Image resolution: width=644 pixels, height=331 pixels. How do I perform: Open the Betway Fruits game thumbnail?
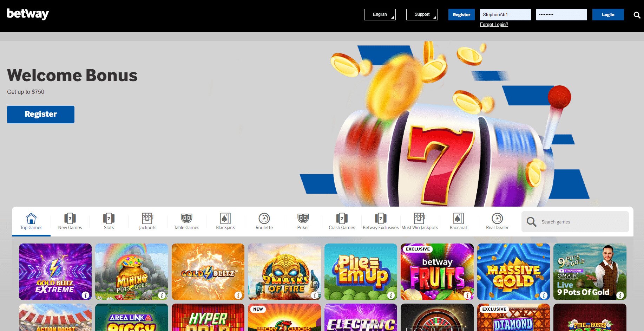(437, 272)
